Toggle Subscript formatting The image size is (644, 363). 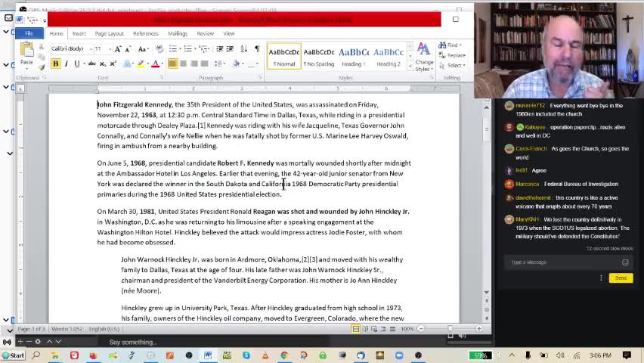[103, 64]
